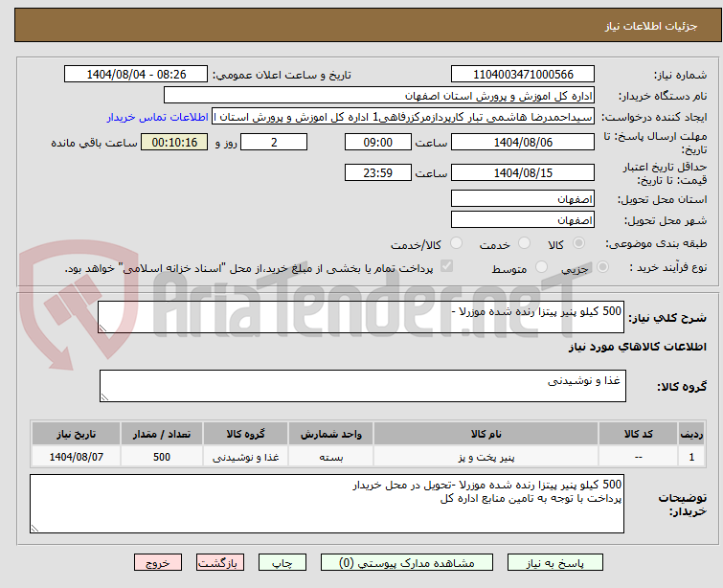Screen dimensions: 723x588
Task: Select the کالا radio button
Action: (x=578, y=243)
